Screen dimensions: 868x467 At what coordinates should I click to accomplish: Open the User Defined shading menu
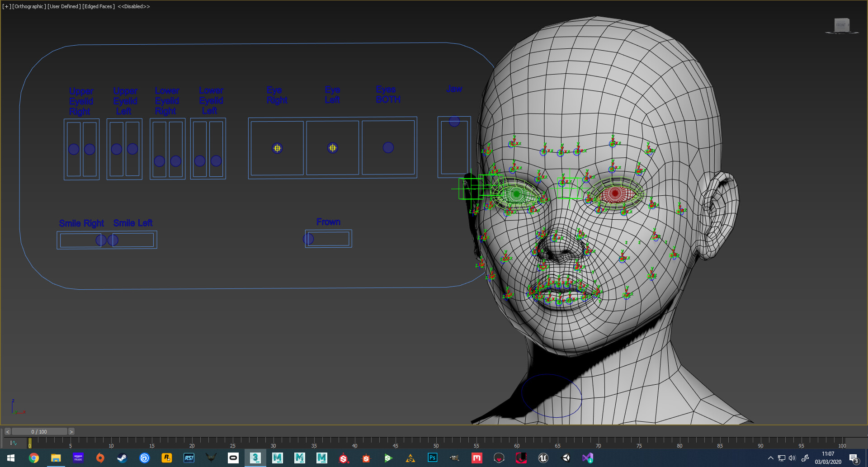pos(63,6)
